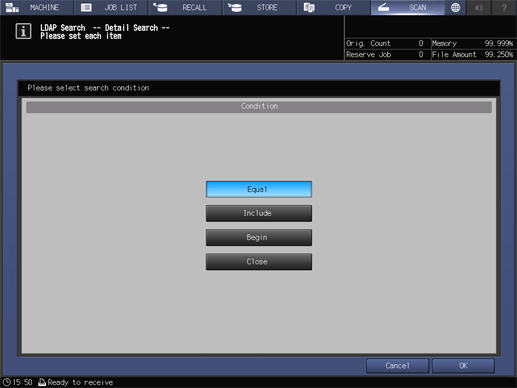Open help with question mark icon
The width and height of the screenshot is (517, 388).
[x=504, y=7]
